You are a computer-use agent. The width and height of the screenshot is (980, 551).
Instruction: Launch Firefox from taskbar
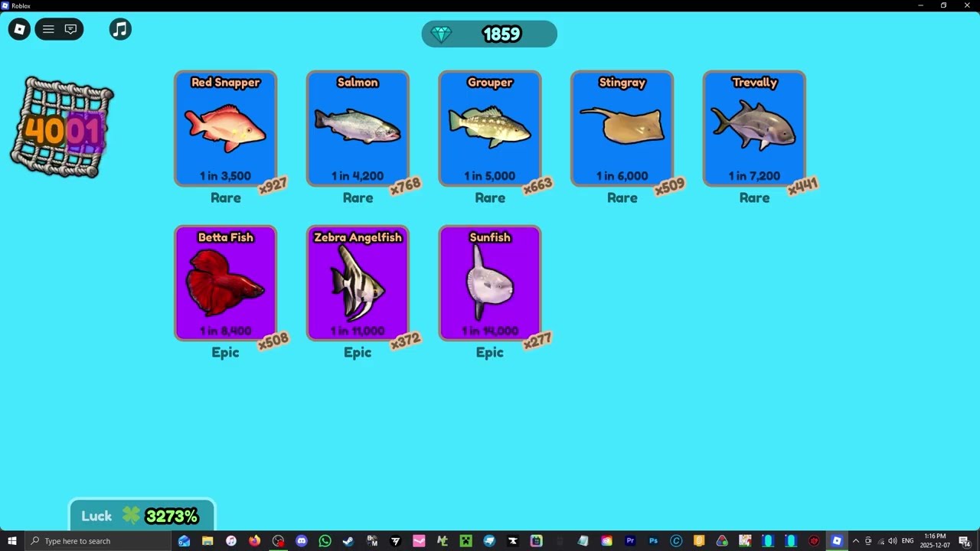pos(254,541)
